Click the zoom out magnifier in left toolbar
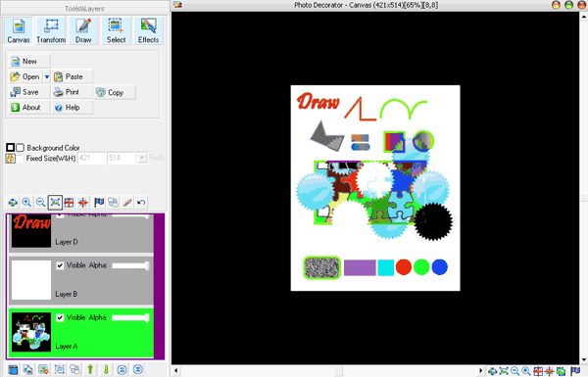 [40, 203]
